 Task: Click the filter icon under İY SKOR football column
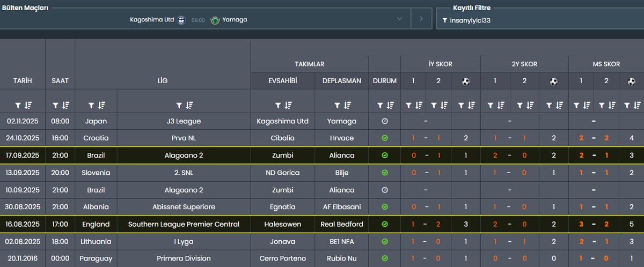[x=460, y=105]
